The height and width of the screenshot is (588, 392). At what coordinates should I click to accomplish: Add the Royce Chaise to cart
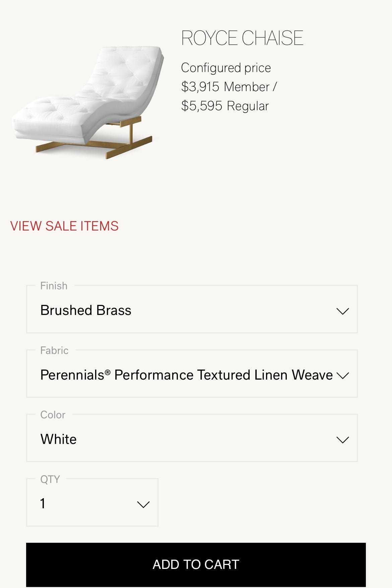coord(196,565)
